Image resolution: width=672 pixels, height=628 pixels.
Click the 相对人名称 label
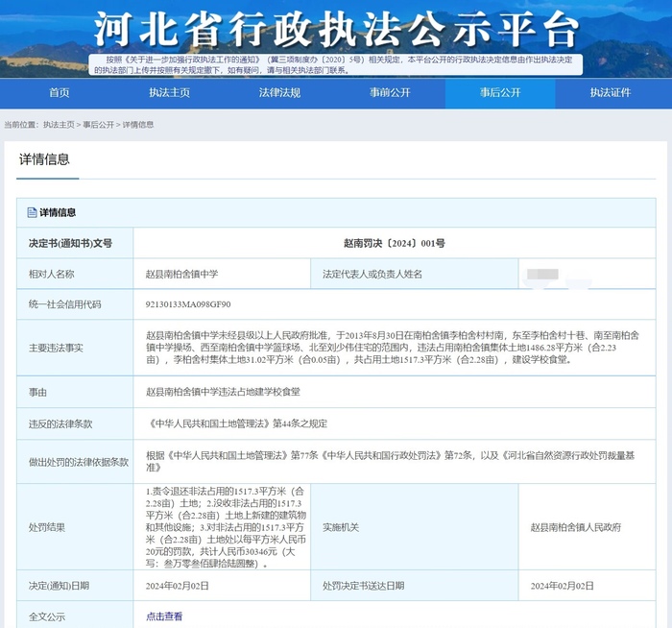52,274
